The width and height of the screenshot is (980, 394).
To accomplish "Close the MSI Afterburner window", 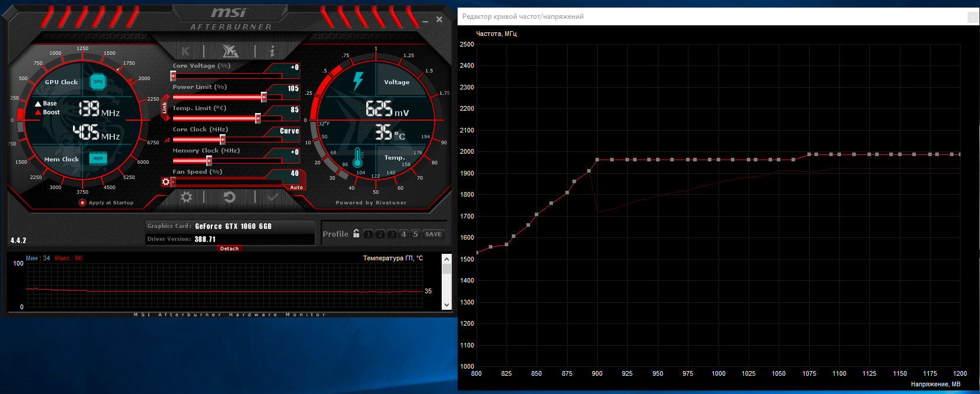I will pyautogui.click(x=439, y=19).
